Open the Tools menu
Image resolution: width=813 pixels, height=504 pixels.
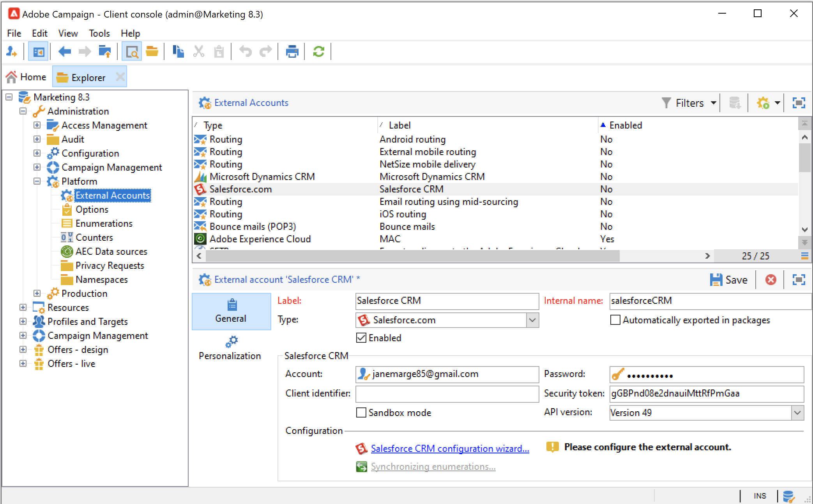pos(99,33)
